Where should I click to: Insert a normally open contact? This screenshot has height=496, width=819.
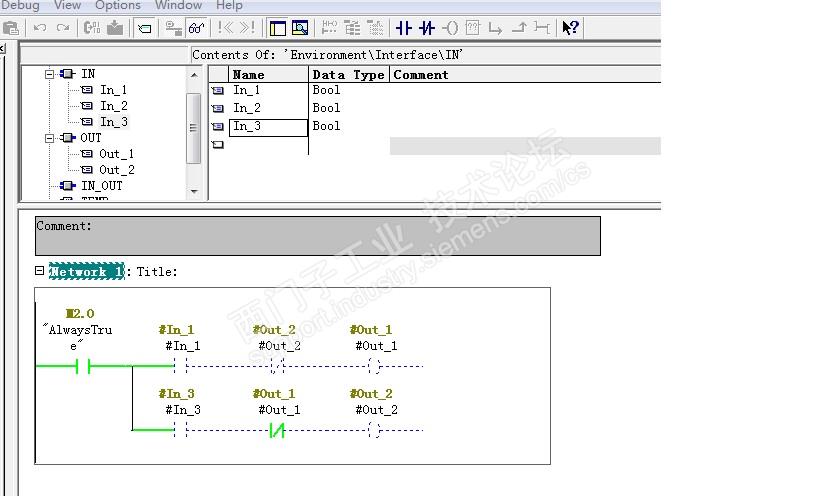pos(404,28)
